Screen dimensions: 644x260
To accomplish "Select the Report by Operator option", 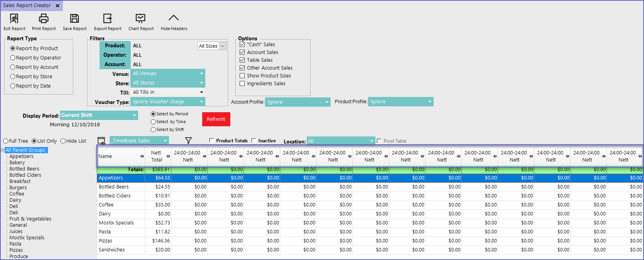I will (x=13, y=58).
